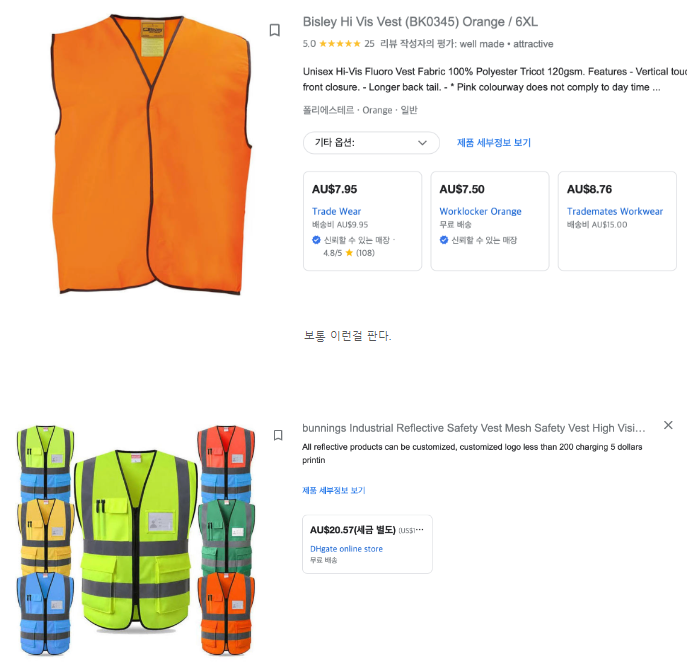
Task: Click the chevron arrow in 기타 옵션 selector
Action: [x=422, y=143]
